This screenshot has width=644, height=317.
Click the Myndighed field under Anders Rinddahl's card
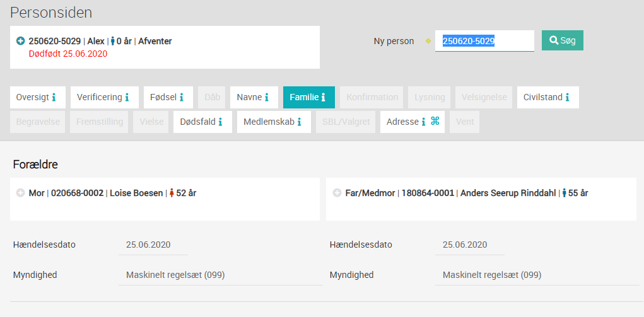click(x=537, y=275)
